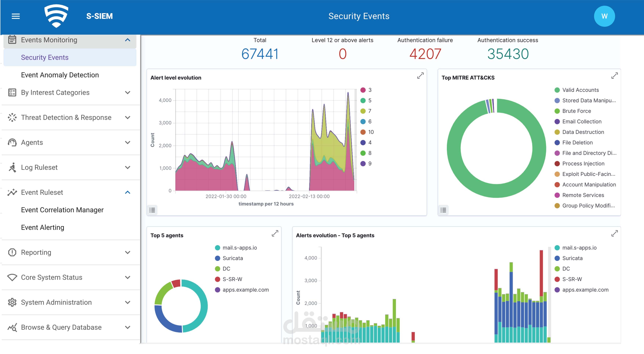Click the Agents headset icon
Screen dimensions: 644x354
[x=12, y=142]
